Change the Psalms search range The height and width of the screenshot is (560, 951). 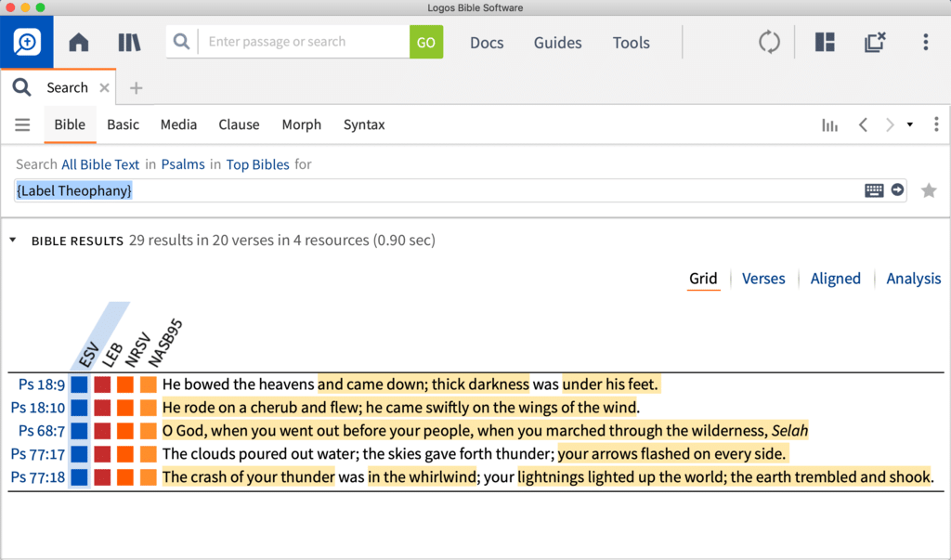pos(183,164)
